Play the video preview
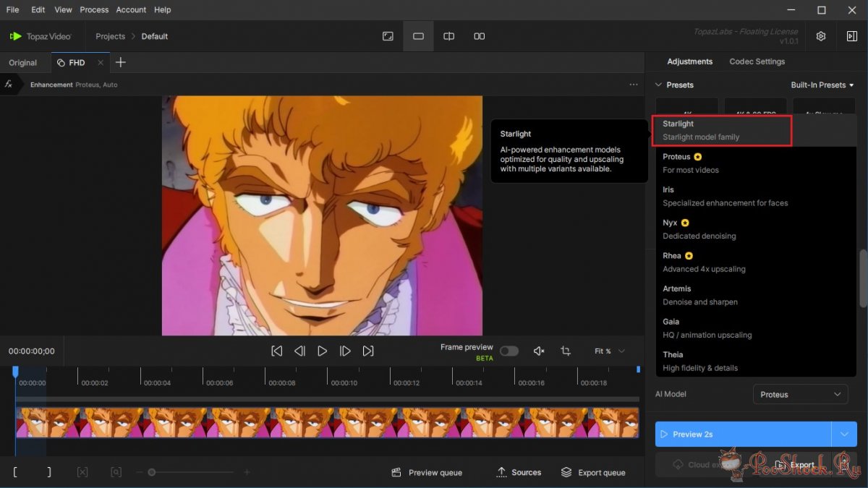Screen dimensions: 868x488 coord(322,351)
